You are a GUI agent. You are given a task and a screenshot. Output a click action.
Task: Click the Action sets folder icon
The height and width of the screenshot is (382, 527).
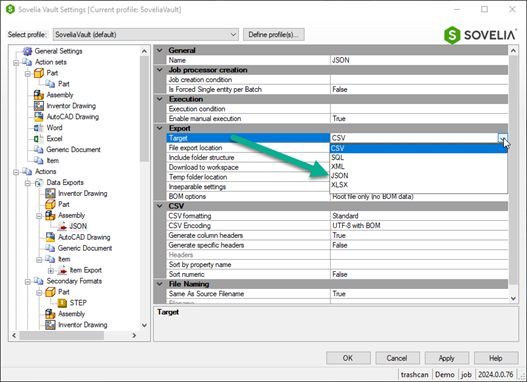click(27, 62)
